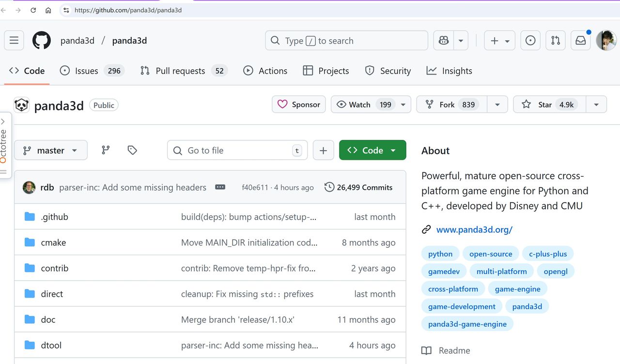Open the notifications inbox icon
Viewport: 620px width, 364px height.
click(x=580, y=41)
